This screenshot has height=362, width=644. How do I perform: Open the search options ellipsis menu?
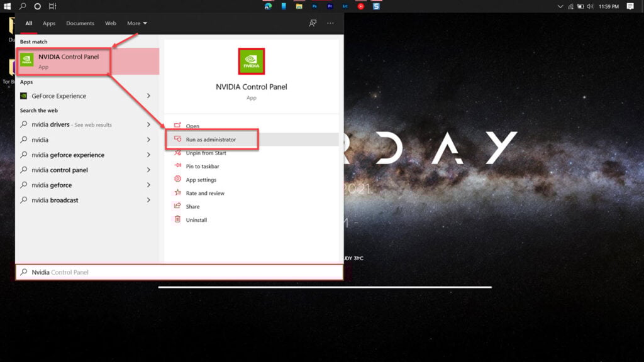pos(330,23)
